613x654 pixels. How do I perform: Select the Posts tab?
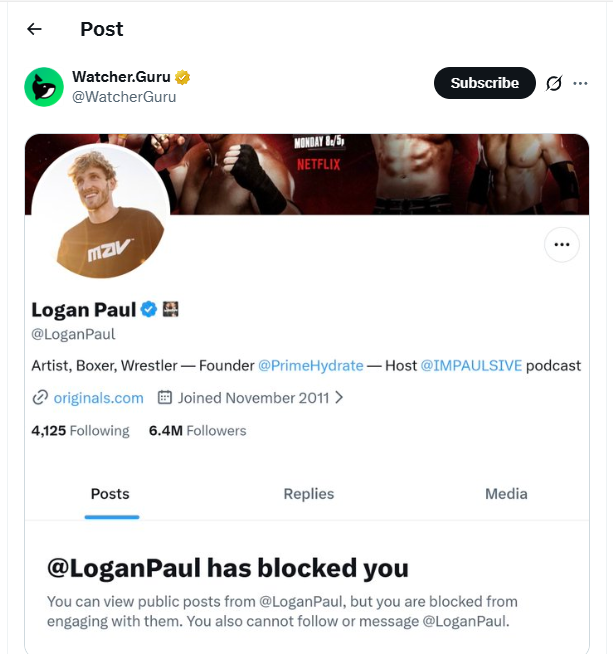tap(110, 493)
